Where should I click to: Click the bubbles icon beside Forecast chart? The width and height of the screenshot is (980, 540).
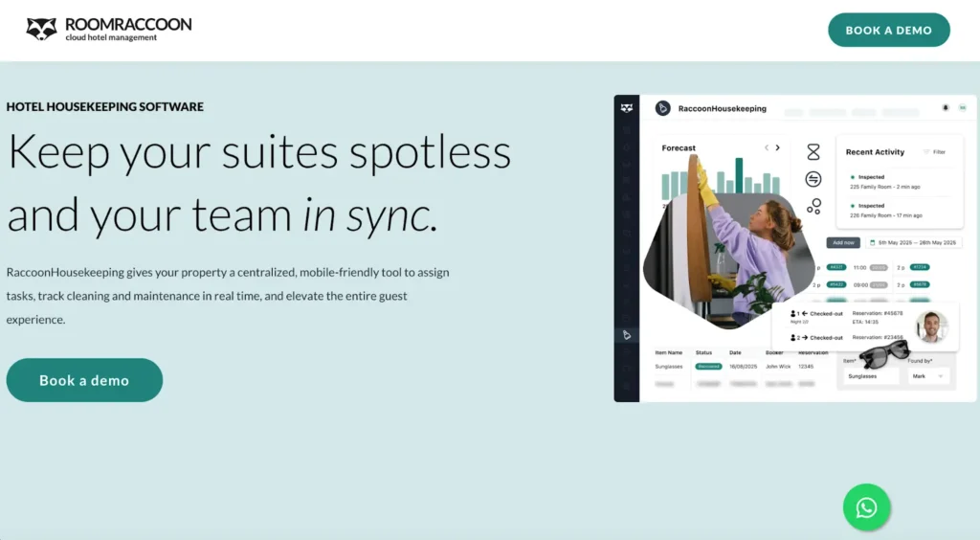[x=813, y=206]
